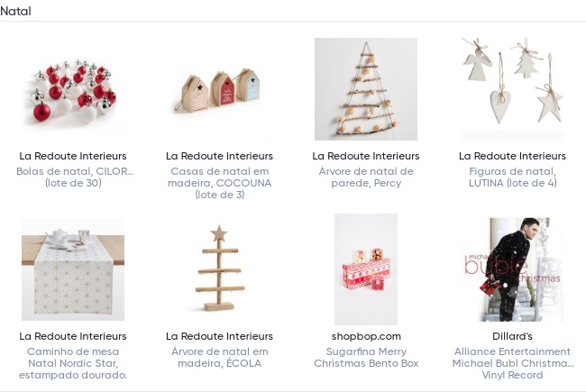Open link Figuras de natal, LUTINA
This screenshot has height=392, width=586.
512,178
